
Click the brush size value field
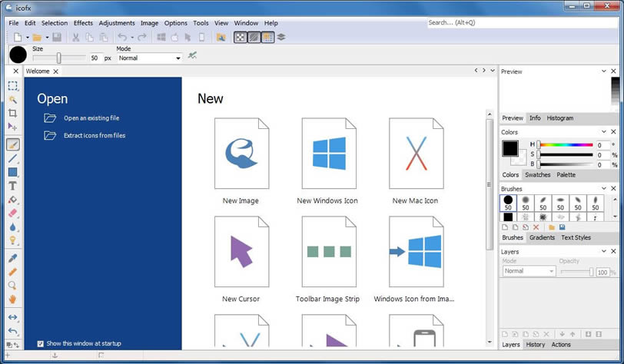click(95, 58)
